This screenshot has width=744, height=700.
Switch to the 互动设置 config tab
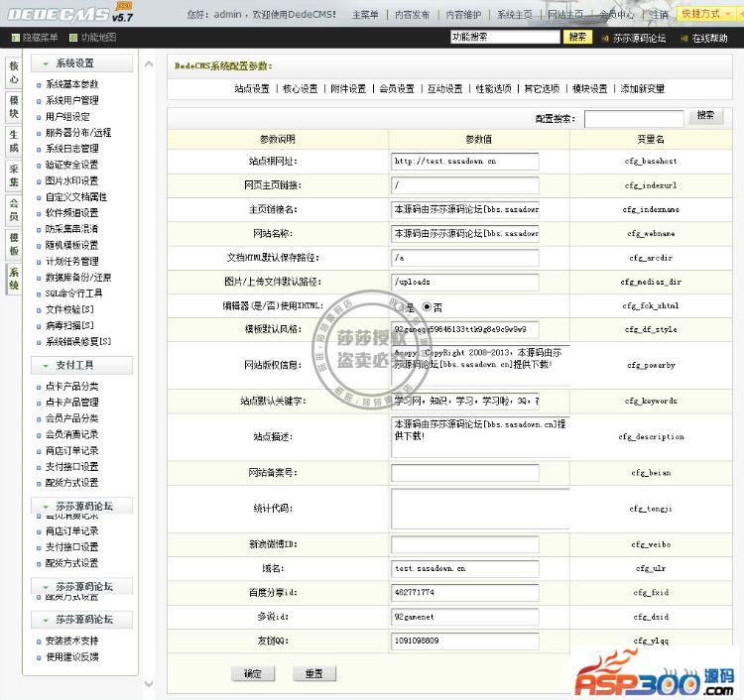coord(445,88)
